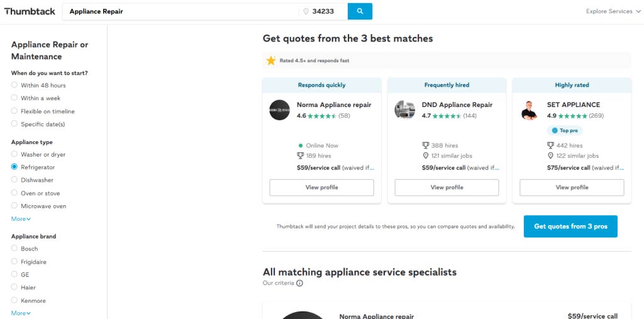Select Specific date(s) option
644x319 pixels.
[14, 124]
